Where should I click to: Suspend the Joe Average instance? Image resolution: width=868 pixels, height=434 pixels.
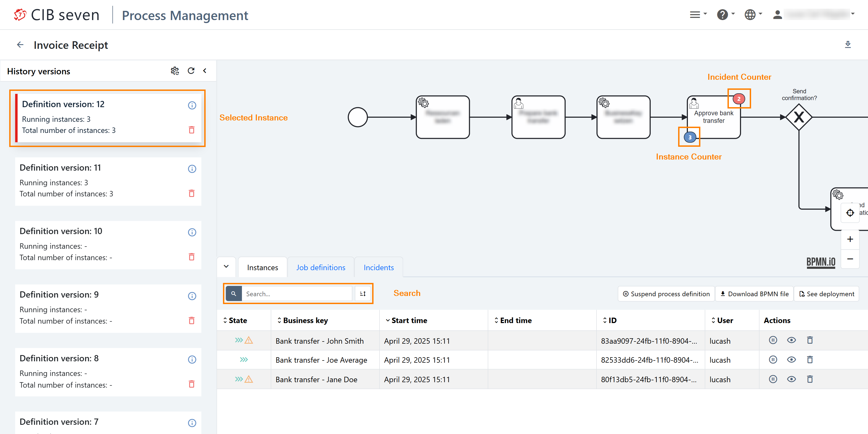pos(773,359)
